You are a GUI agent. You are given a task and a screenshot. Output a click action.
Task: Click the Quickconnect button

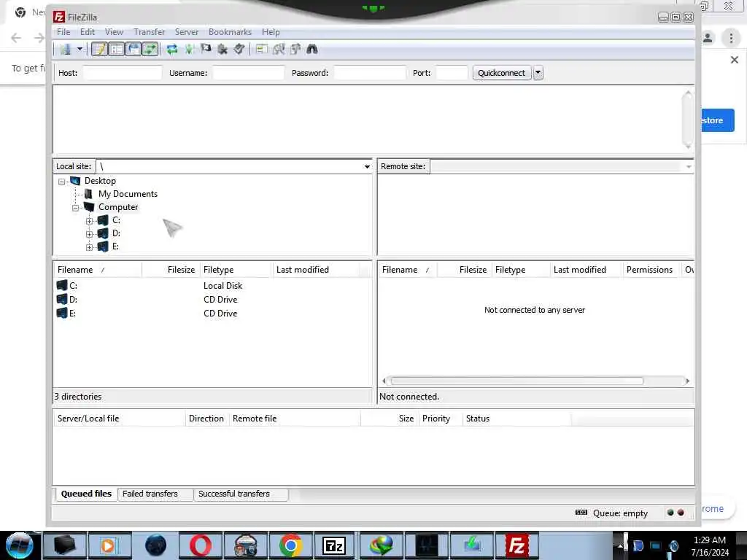[x=502, y=73]
